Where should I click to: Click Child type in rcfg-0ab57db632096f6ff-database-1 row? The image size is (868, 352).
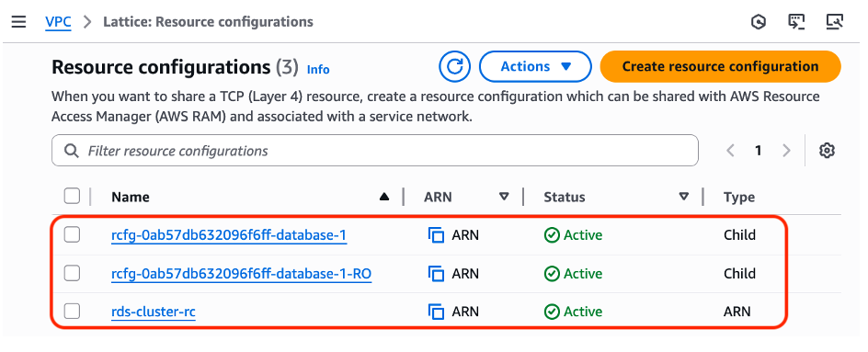click(739, 235)
